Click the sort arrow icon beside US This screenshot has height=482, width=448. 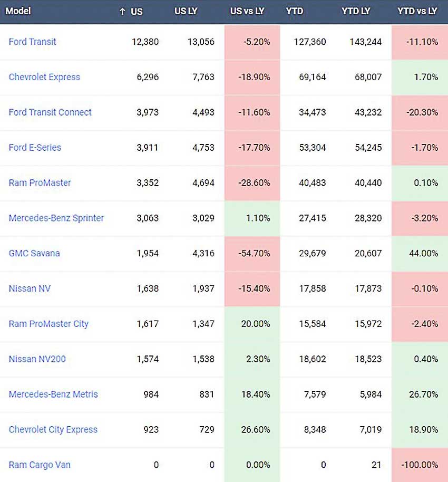[122, 12]
